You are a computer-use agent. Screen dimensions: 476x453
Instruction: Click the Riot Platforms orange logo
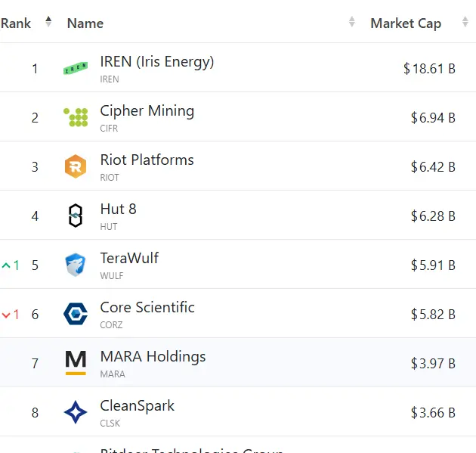(x=76, y=166)
